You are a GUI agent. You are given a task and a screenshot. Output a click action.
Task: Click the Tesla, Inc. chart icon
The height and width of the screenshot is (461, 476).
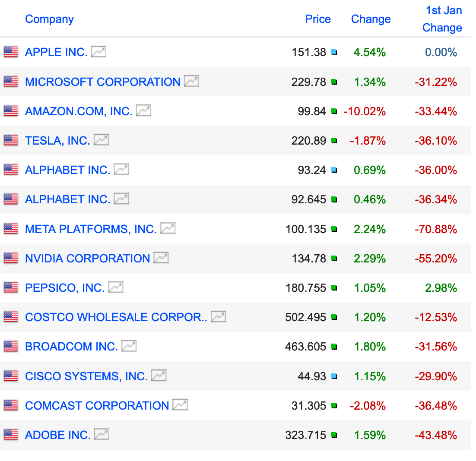click(x=101, y=140)
